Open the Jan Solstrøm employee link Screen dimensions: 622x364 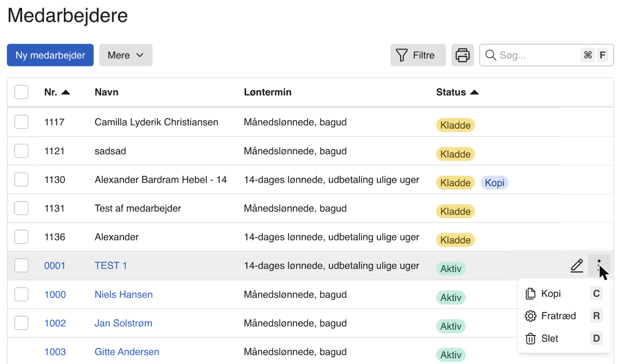[123, 323]
